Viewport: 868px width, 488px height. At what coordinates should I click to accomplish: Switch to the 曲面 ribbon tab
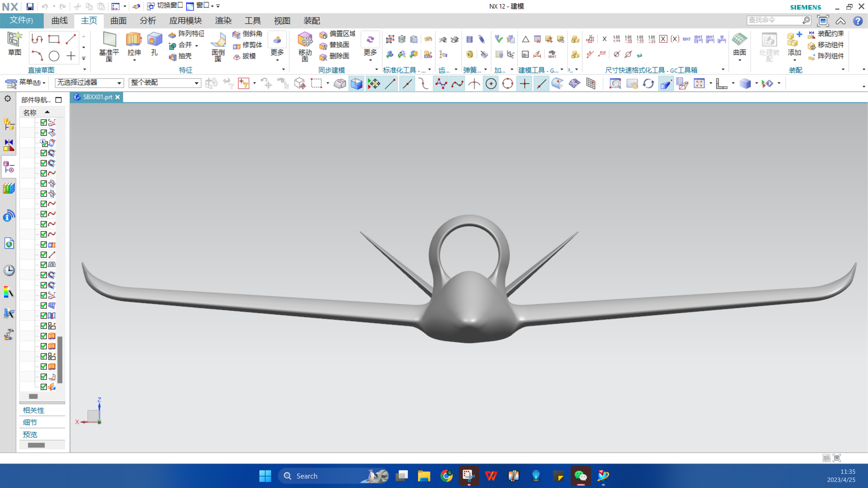click(118, 21)
